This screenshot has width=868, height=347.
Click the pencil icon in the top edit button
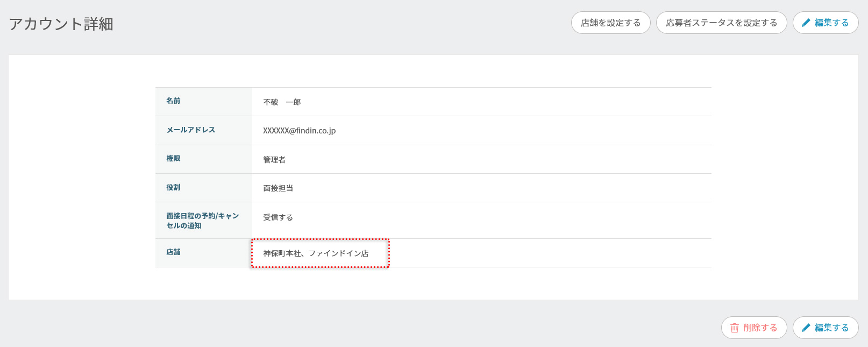point(806,23)
